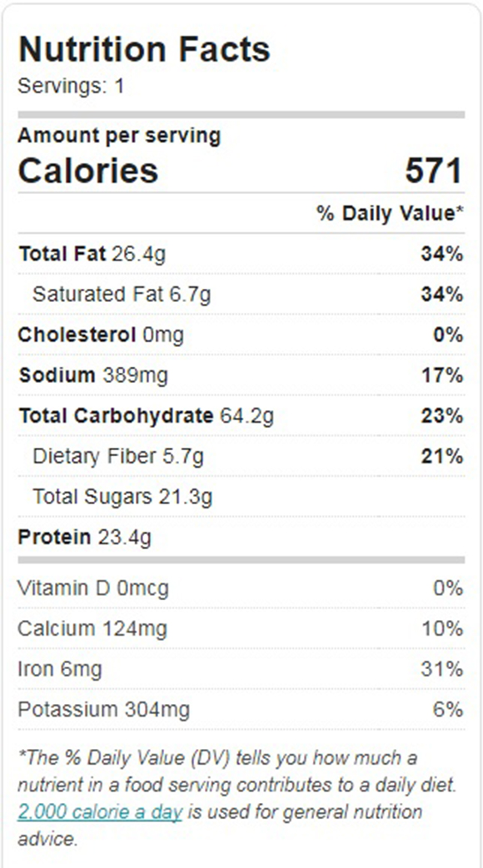Select the Potassium 304mg row
The width and height of the screenshot is (483, 868).
click(x=241, y=710)
